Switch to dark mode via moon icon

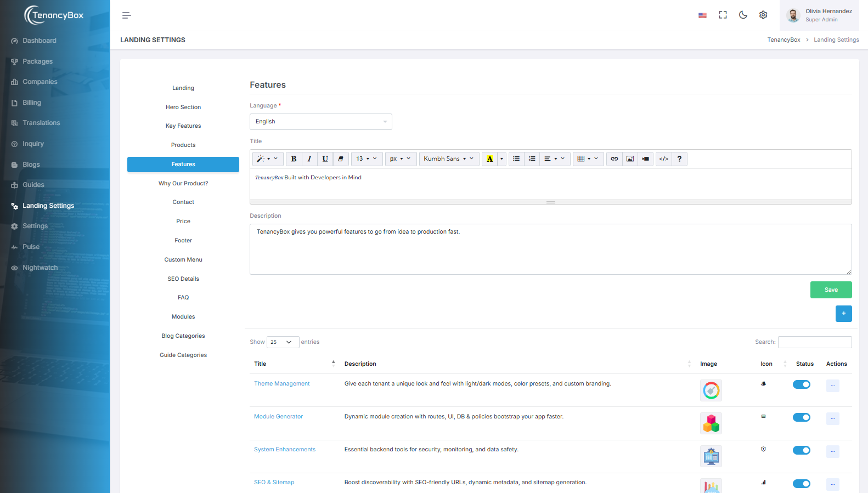(743, 15)
